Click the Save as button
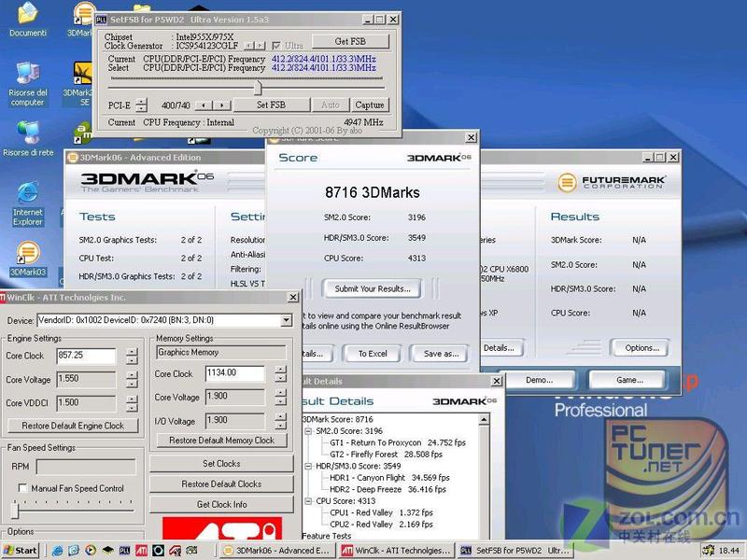This screenshot has height=560, width=747. pyautogui.click(x=441, y=354)
